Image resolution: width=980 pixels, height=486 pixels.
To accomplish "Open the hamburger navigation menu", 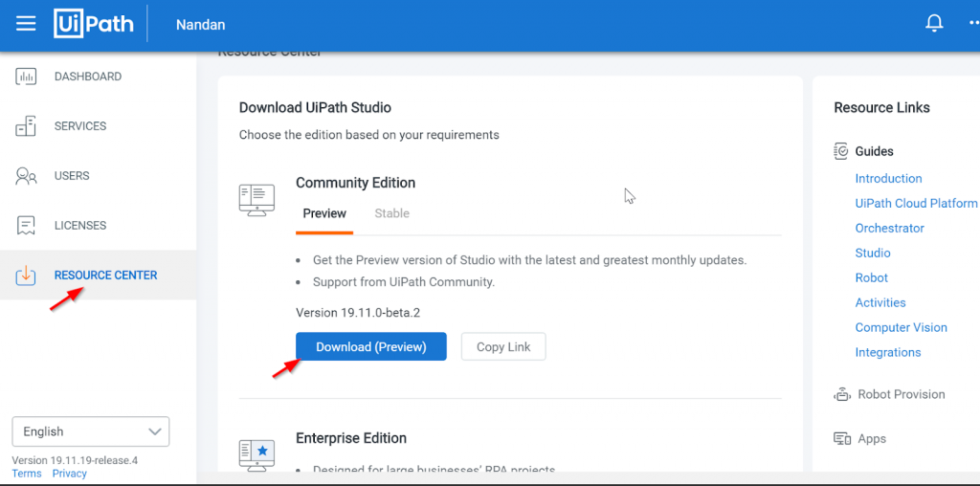I will pyautogui.click(x=26, y=24).
